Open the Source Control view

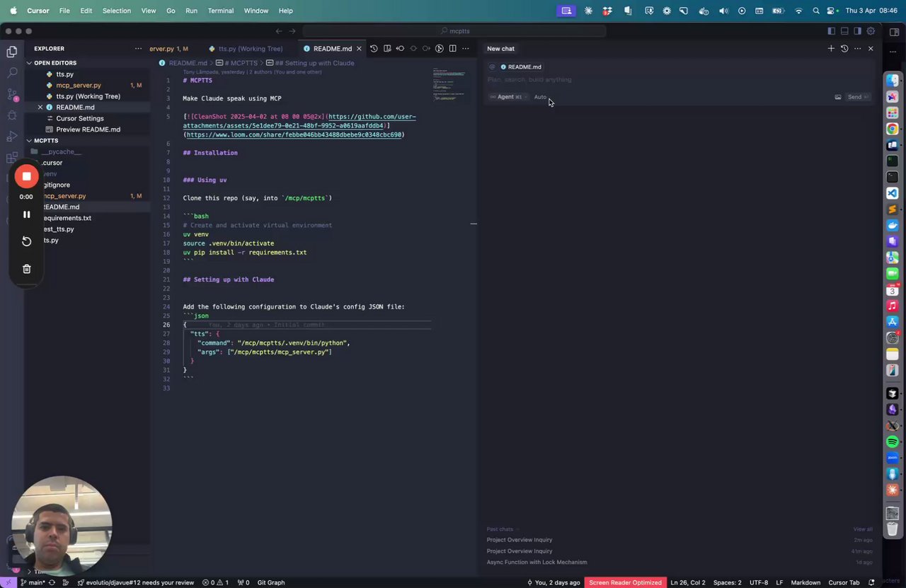click(12, 93)
